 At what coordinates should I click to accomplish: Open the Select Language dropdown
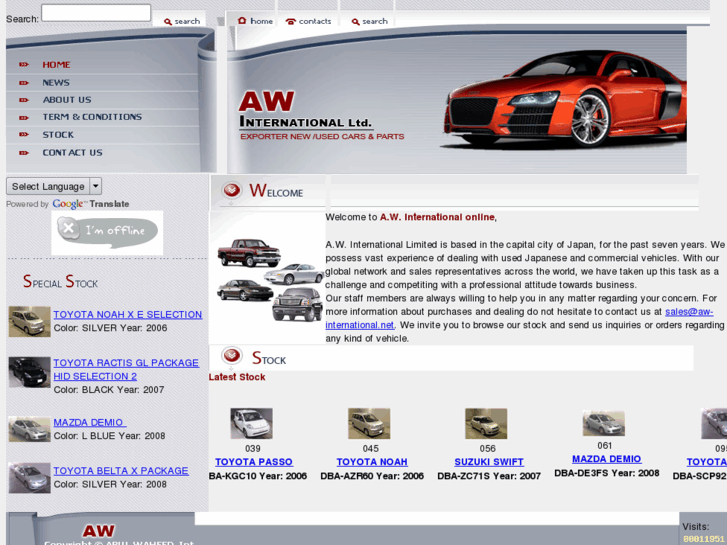point(54,186)
